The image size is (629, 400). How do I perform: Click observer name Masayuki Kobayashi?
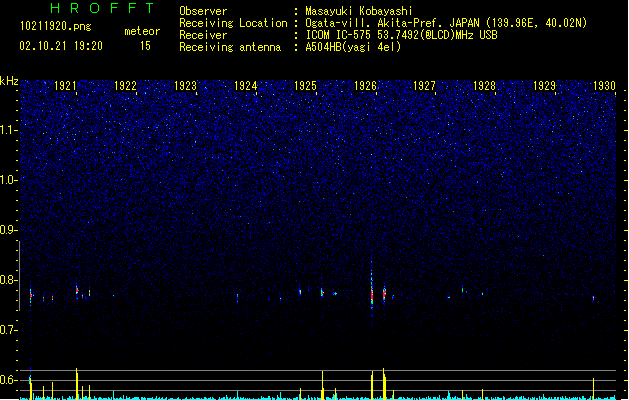click(359, 11)
